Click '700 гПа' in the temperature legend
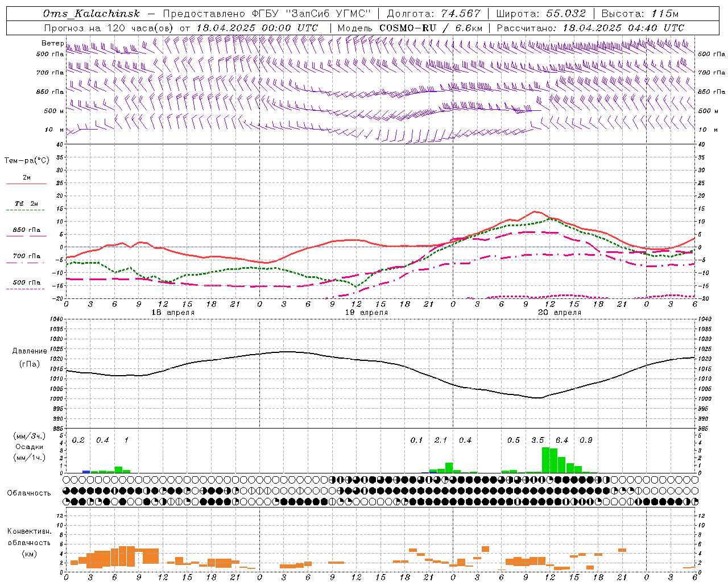This screenshot has width=728, height=582. pyautogui.click(x=27, y=256)
